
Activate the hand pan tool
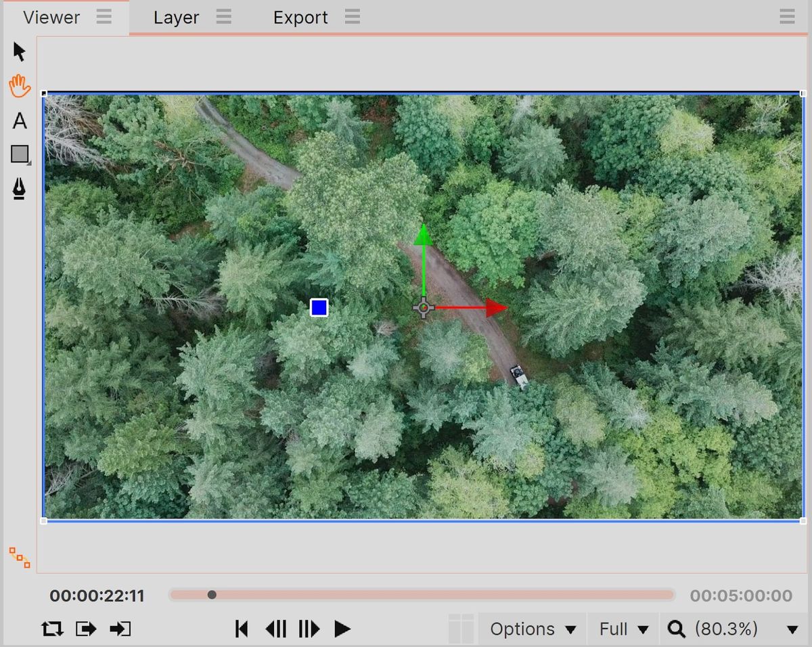click(x=20, y=86)
